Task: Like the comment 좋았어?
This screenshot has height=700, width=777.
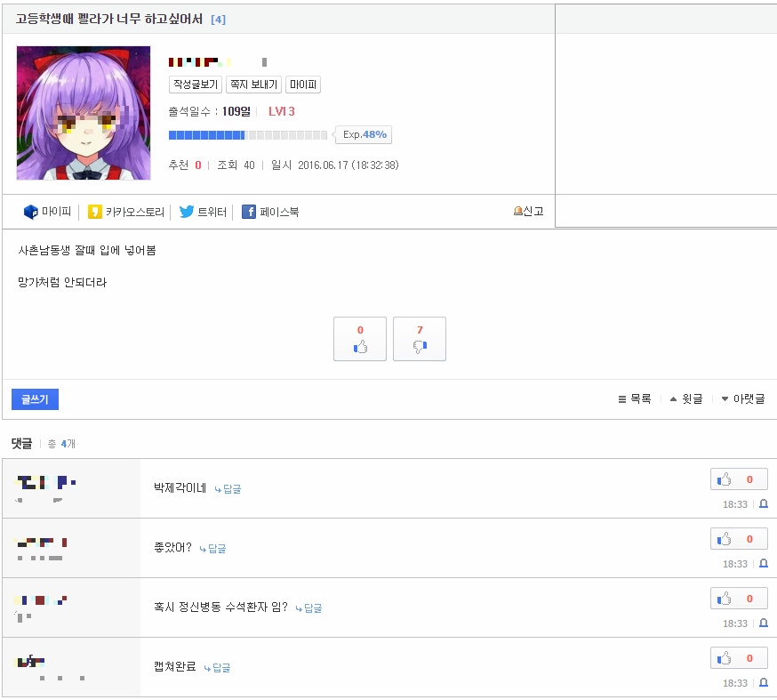Action: tap(739, 539)
